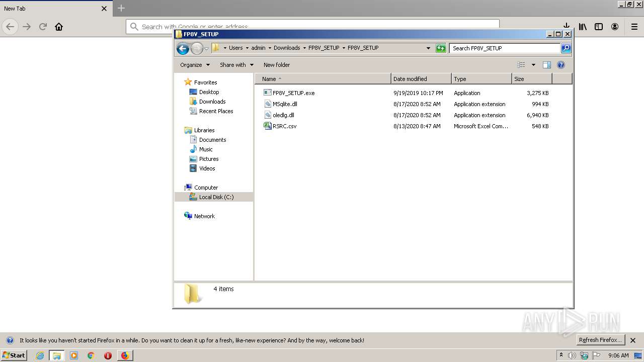Select Favorites in navigation pane
Screen dimensions: 644x362
tap(205, 82)
